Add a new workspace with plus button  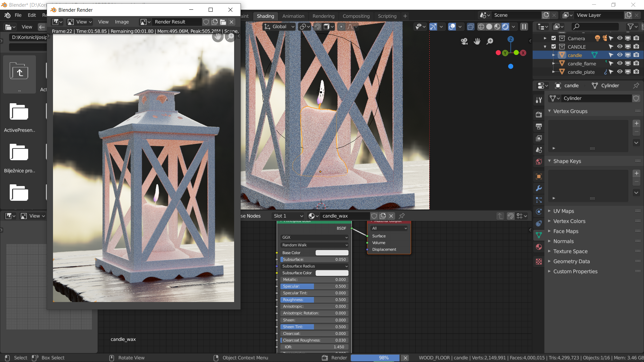pos(405,16)
